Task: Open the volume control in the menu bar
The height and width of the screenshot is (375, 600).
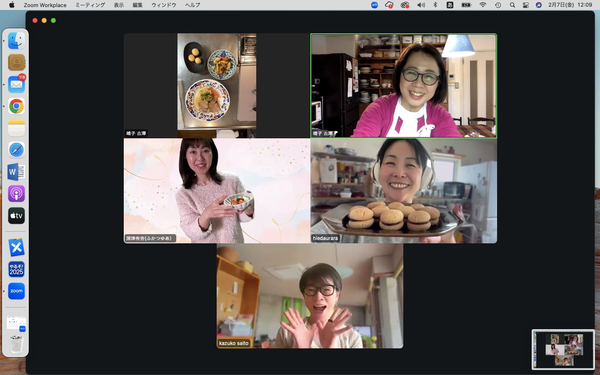Action: point(421,5)
